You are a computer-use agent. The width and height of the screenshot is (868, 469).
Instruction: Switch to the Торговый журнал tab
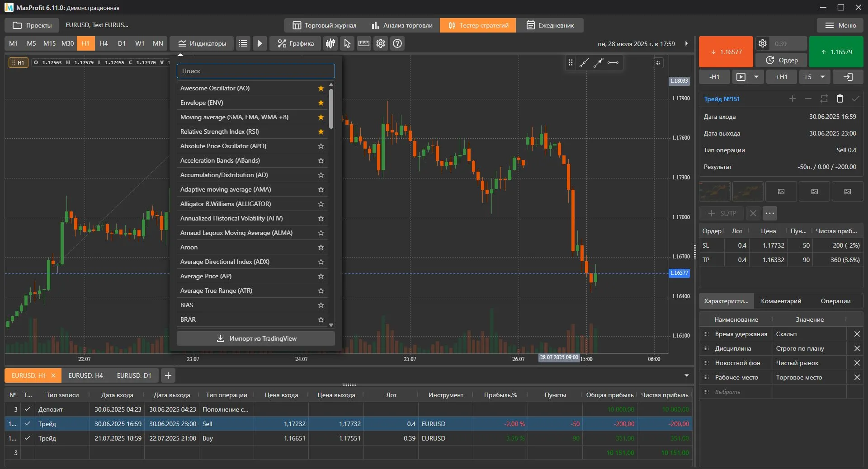pos(324,25)
